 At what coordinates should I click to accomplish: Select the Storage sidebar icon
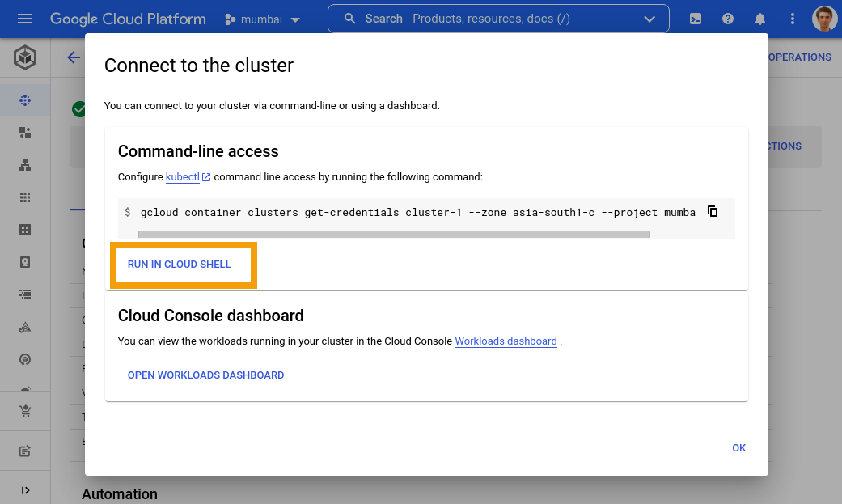point(25,261)
